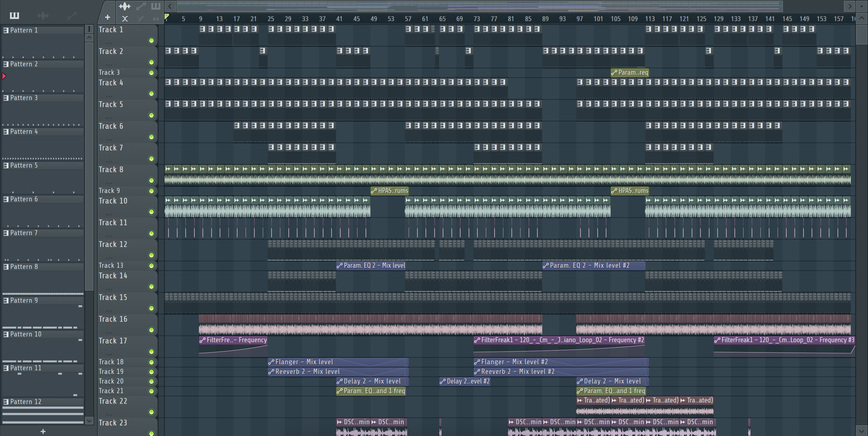The image size is (868, 436).
Task: Mute Track 20 using its green light
Action: [151, 382]
